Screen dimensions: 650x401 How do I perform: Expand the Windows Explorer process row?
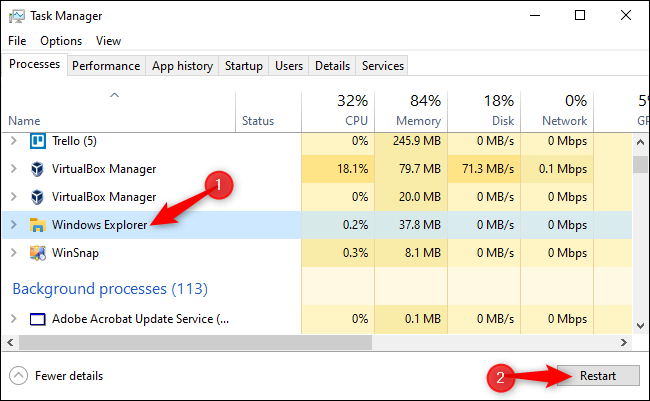point(13,225)
